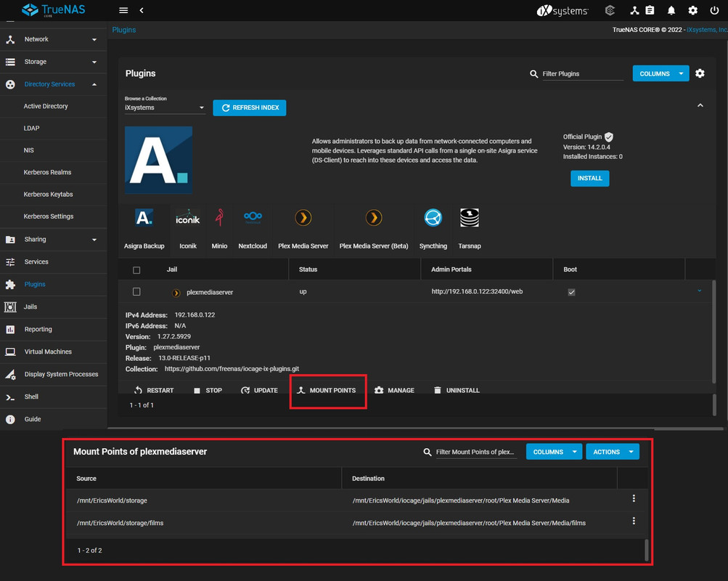Viewport: 728px width, 581px height.
Task: Open Virtual Machines in sidebar
Action: point(54,352)
